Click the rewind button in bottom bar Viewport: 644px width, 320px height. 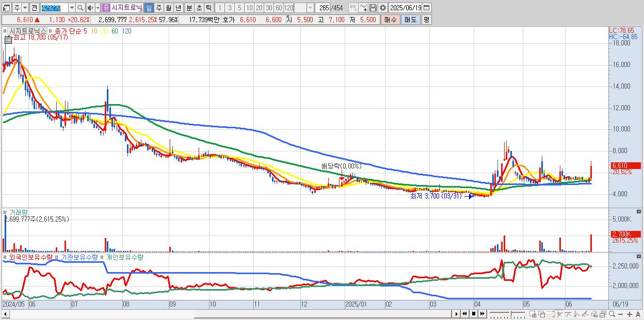coord(464,314)
